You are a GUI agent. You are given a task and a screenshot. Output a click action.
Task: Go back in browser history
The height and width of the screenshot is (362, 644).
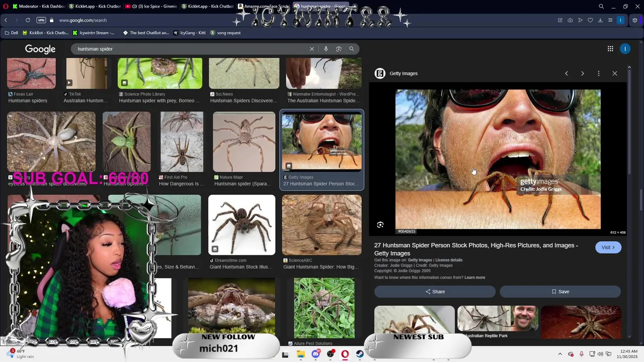(6, 20)
